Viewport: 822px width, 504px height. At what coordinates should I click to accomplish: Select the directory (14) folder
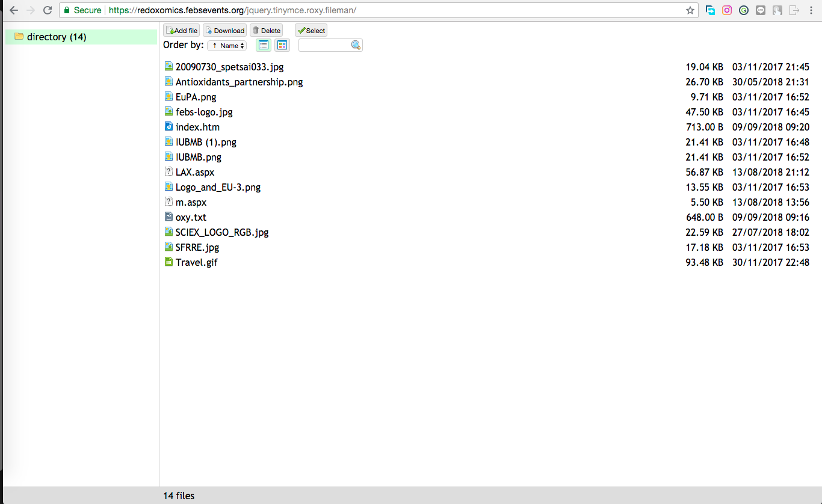pos(81,37)
